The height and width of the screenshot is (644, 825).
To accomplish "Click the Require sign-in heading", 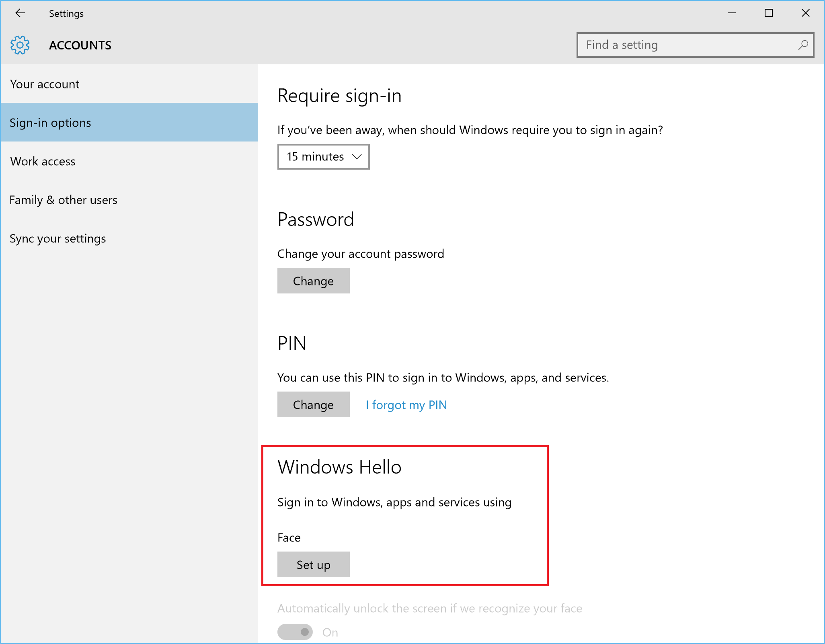I will pyautogui.click(x=339, y=96).
